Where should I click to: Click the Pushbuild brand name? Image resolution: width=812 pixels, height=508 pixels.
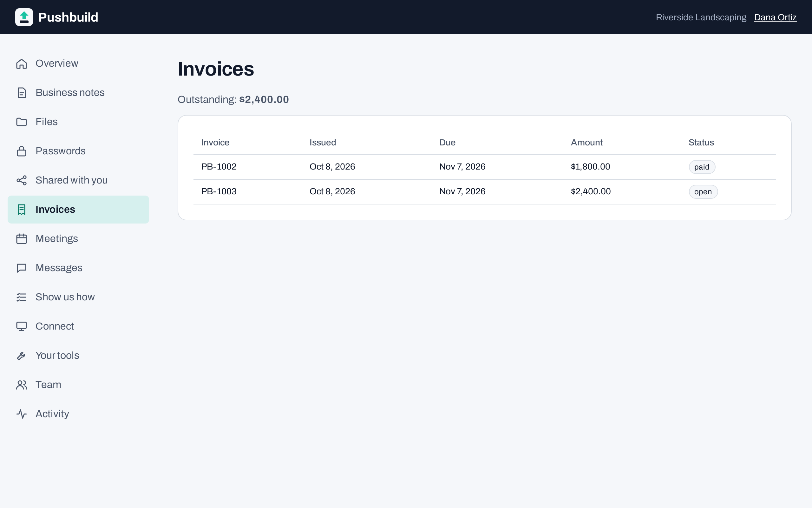click(68, 17)
